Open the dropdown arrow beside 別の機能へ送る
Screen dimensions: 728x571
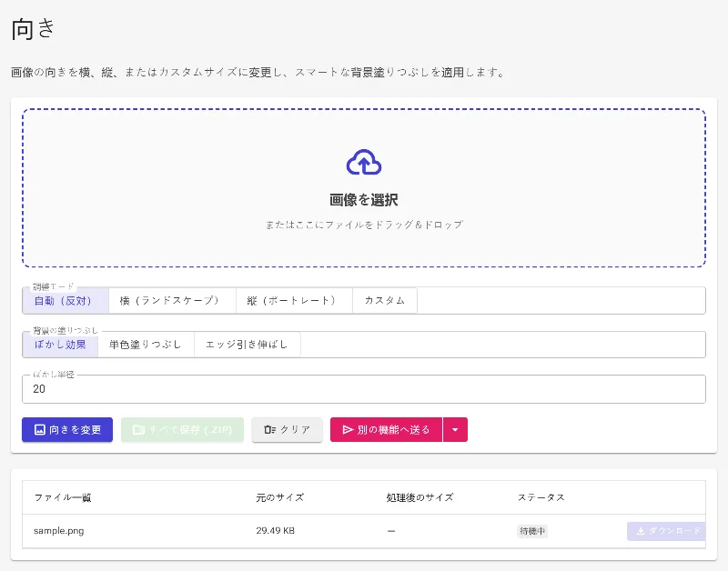(455, 429)
